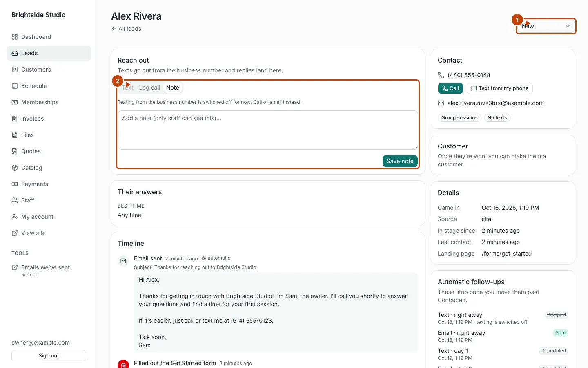Switch to the Log call tab
Screen dimensions: 588x368
pyautogui.click(x=149, y=88)
